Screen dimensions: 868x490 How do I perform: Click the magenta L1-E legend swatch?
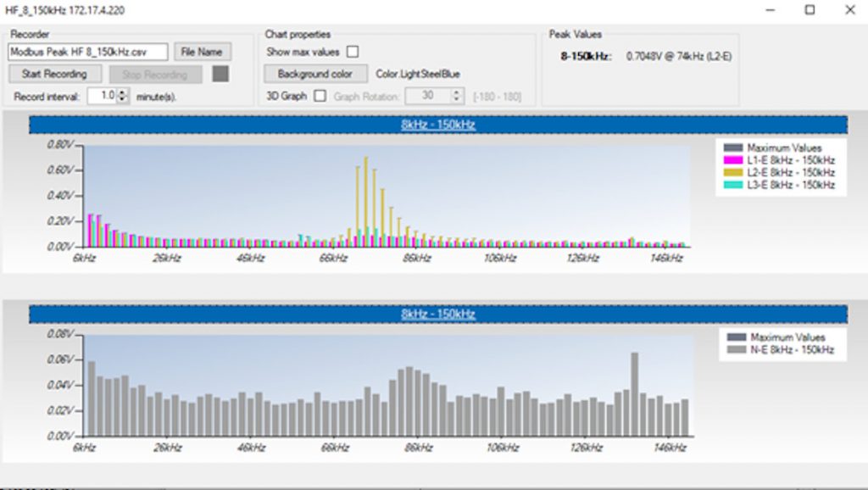click(x=734, y=160)
